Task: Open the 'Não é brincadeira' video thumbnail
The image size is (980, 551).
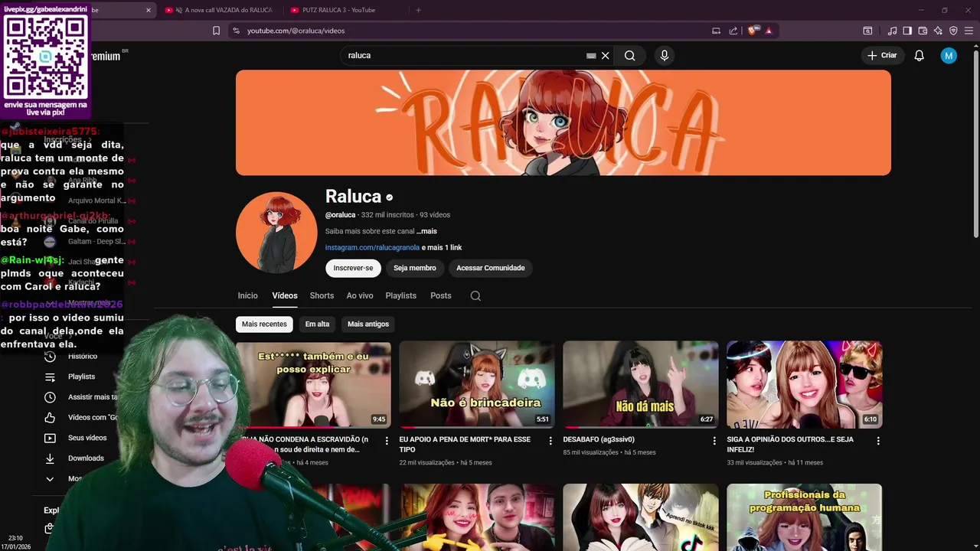Action: click(477, 384)
